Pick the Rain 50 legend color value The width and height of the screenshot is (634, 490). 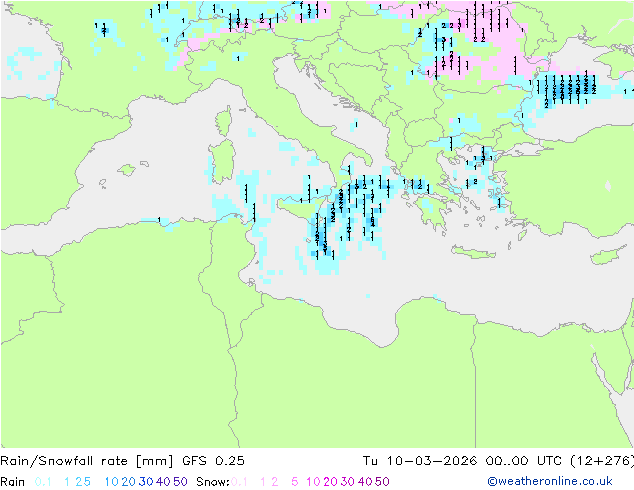[180, 482]
